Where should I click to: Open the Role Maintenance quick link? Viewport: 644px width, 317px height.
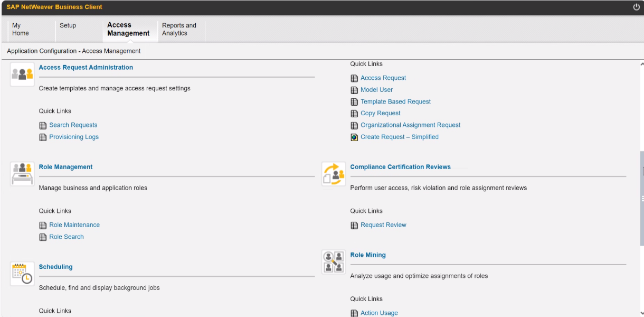click(74, 225)
